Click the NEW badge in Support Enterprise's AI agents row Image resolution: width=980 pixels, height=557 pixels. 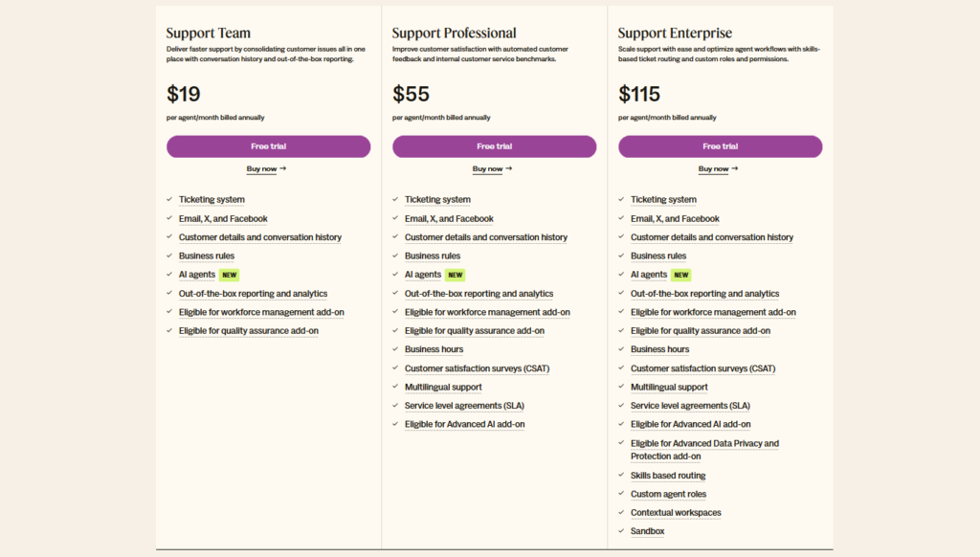680,275
